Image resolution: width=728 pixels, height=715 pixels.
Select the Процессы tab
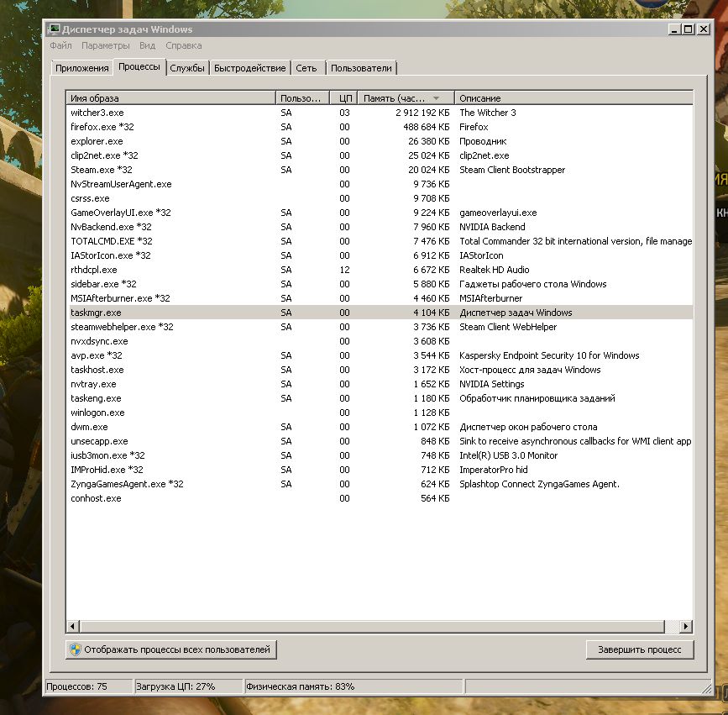[x=139, y=67]
